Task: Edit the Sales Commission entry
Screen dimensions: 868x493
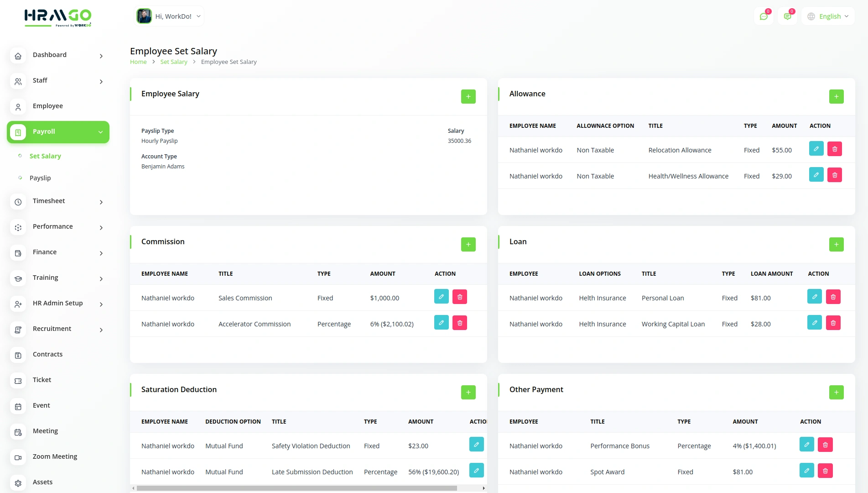Action: (x=441, y=297)
